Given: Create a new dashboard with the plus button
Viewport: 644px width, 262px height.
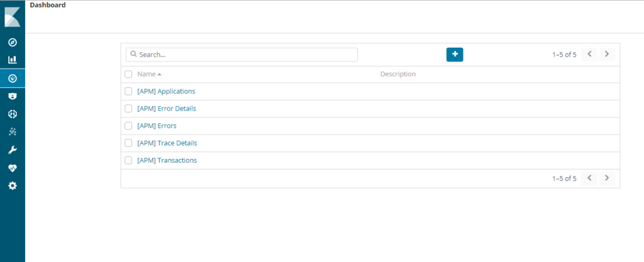Looking at the screenshot, I should tap(455, 55).
